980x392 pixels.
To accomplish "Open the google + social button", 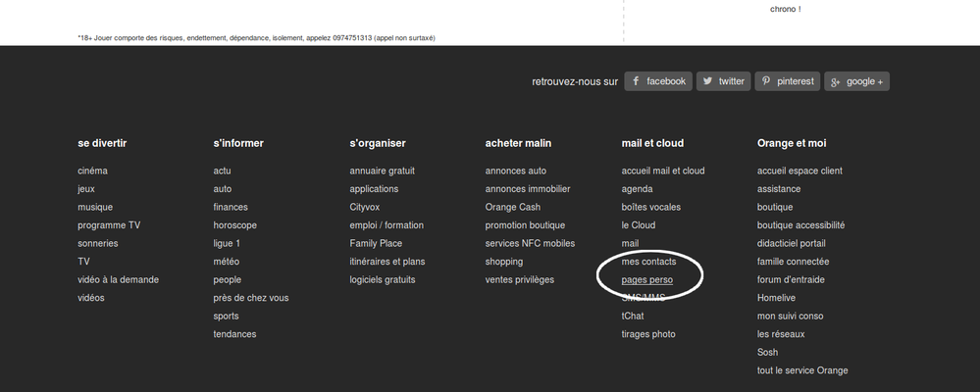I will 856,81.
